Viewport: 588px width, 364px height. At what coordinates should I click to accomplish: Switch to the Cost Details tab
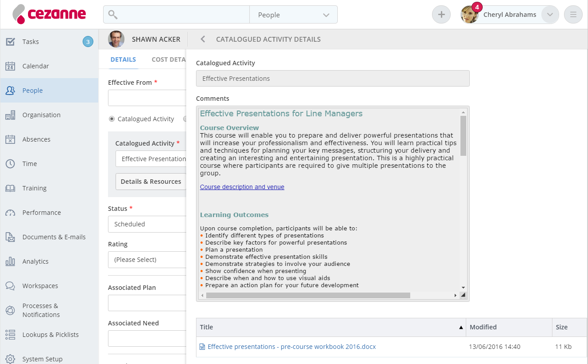coord(170,59)
